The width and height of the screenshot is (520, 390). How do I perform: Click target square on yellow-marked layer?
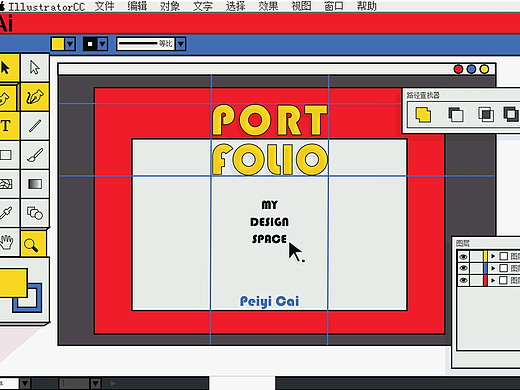(x=504, y=256)
